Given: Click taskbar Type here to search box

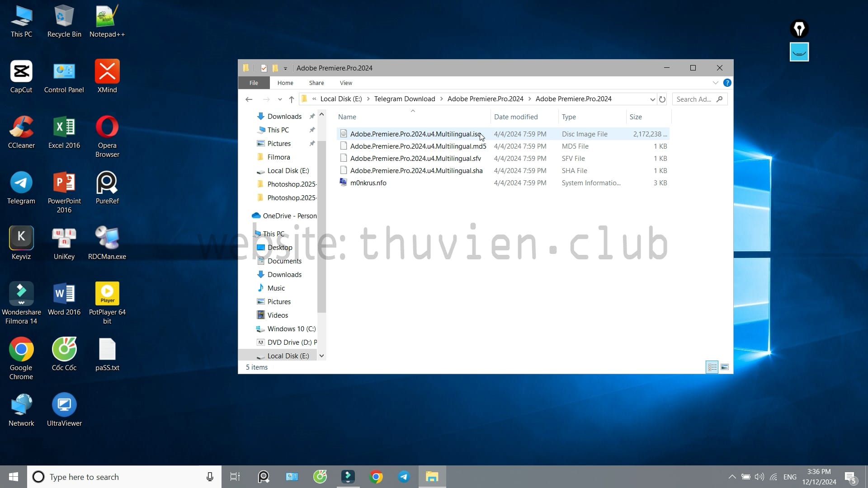Looking at the screenshot, I should [124, 477].
